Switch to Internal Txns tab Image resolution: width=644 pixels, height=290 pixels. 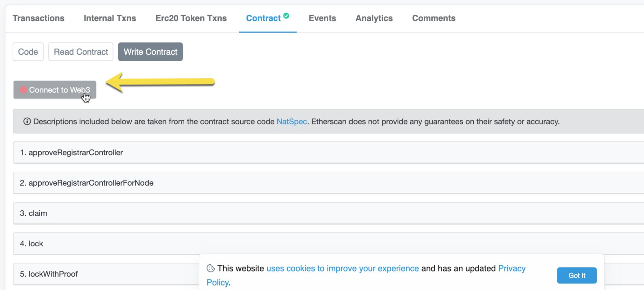pos(110,18)
